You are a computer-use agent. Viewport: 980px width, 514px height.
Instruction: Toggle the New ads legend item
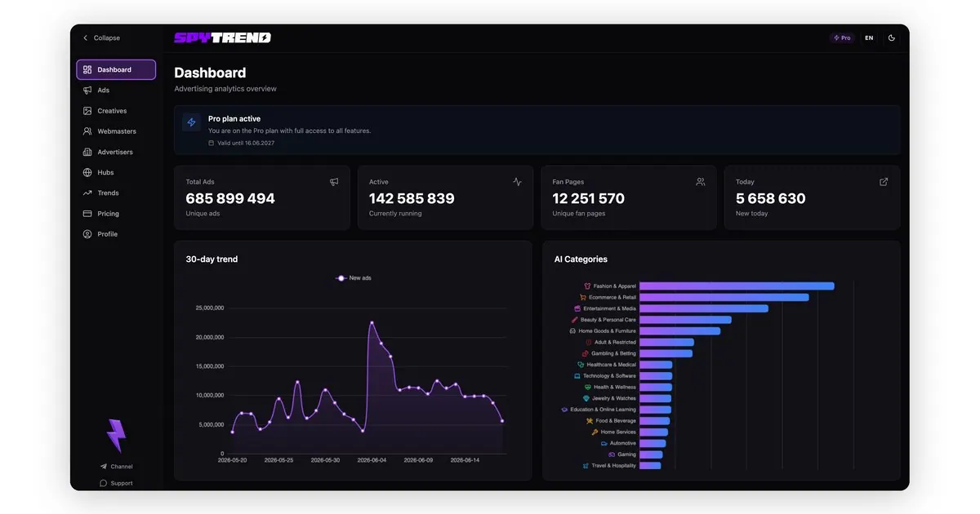tap(354, 278)
